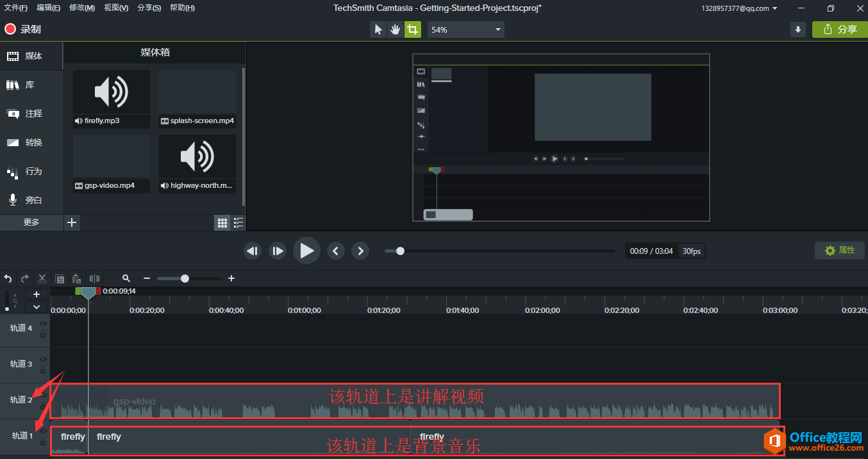Toggle the lock on 轨道 3

tap(43, 371)
